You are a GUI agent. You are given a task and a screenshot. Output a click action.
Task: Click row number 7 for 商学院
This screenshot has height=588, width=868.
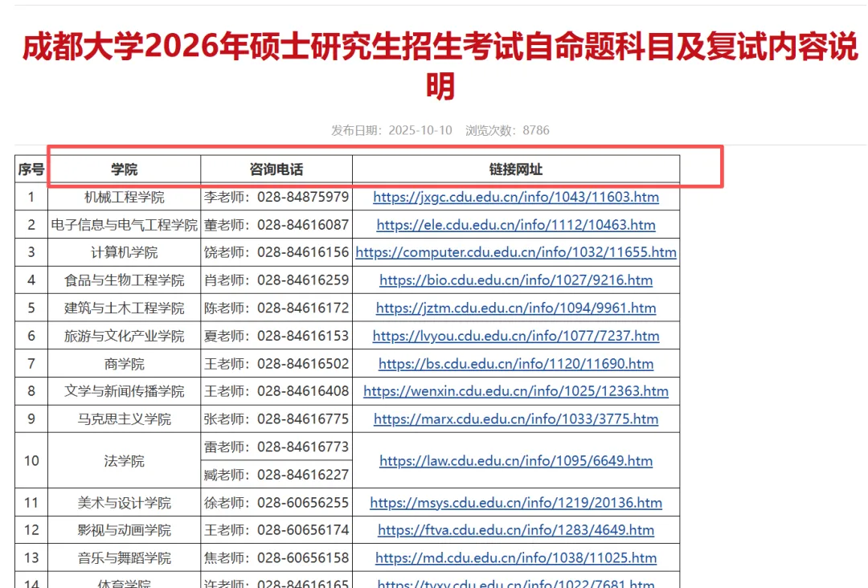tap(31, 363)
